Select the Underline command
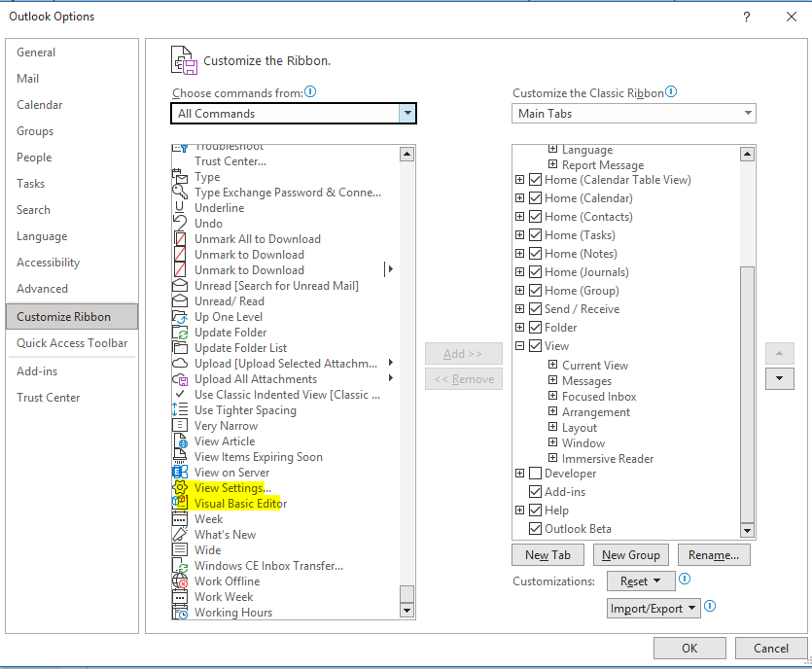 220,207
